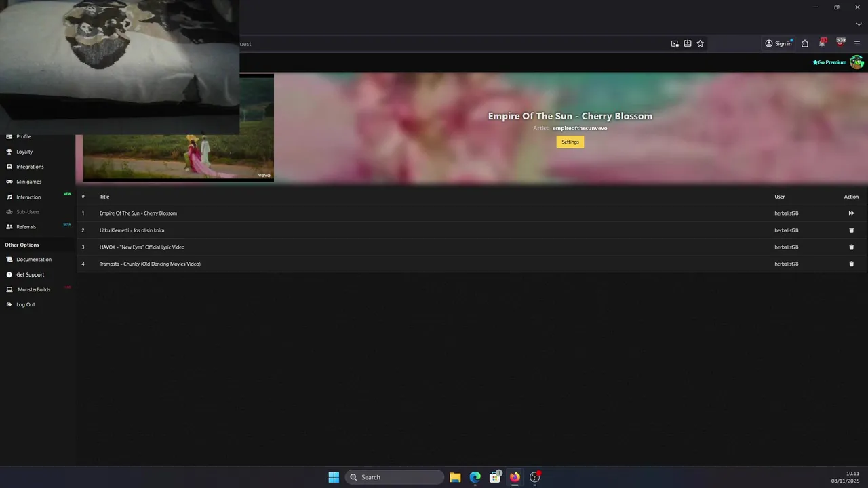Click the Action column header
Viewport: 868px width, 488px height.
click(x=851, y=197)
